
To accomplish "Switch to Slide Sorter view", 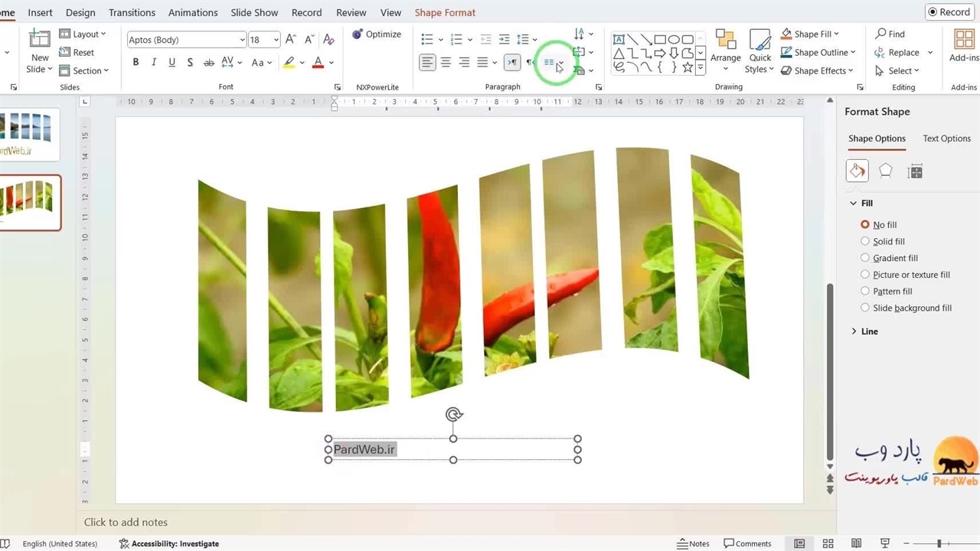I will coord(828,543).
